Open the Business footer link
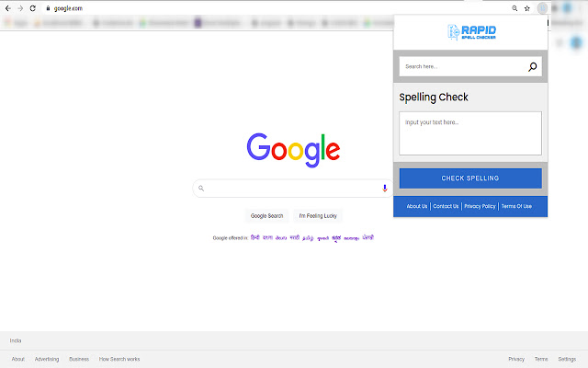Viewport: 588px width, 368px height. click(79, 359)
